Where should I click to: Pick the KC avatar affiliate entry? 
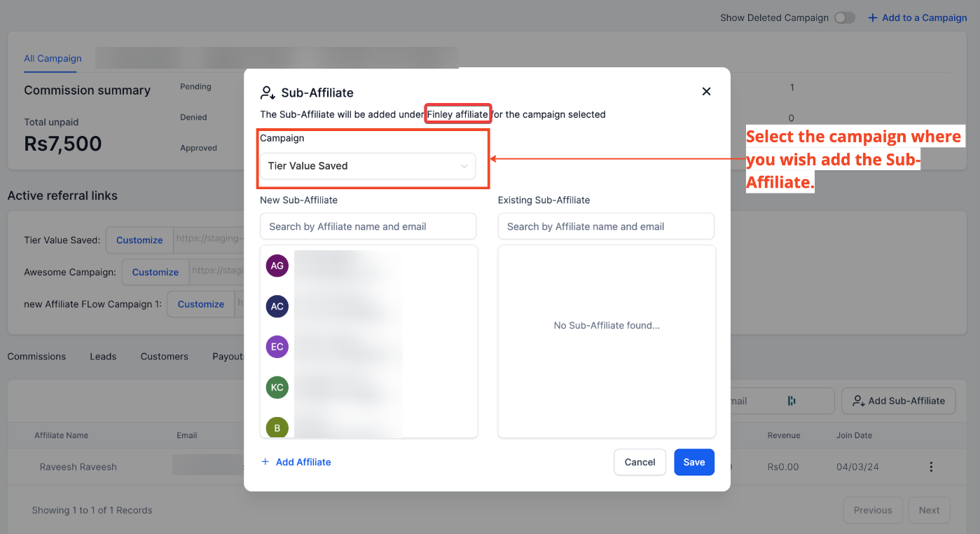(277, 388)
